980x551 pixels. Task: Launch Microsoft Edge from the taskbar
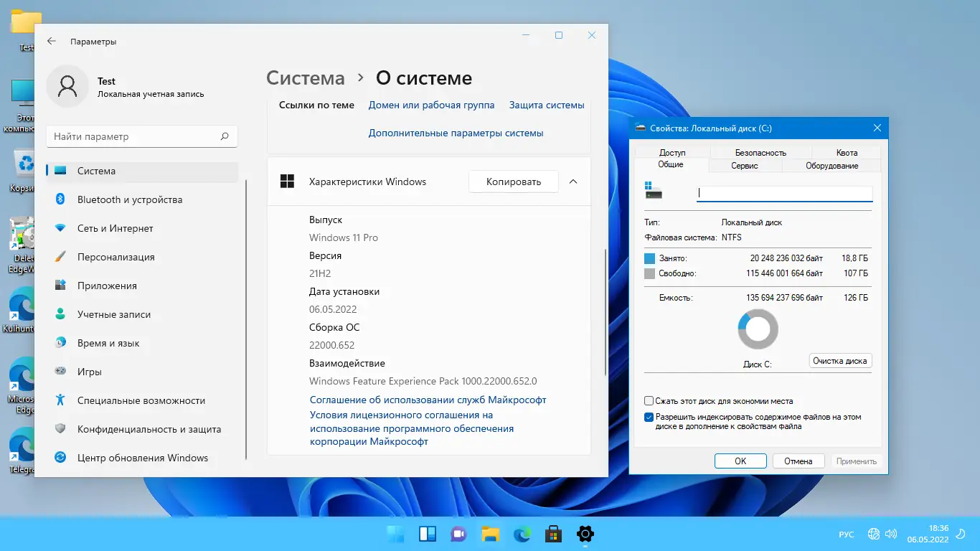coord(522,534)
